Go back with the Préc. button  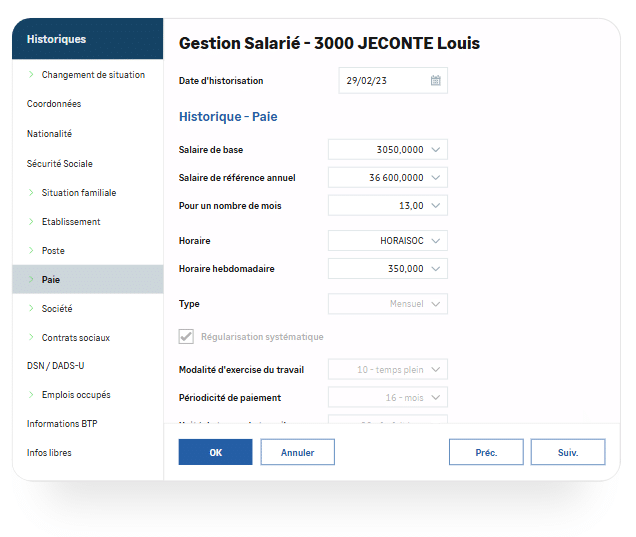point(486,452)
